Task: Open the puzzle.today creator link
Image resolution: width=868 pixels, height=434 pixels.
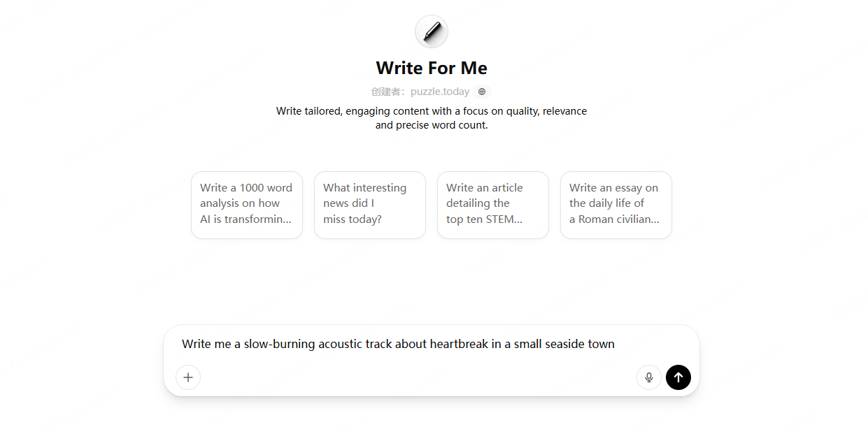Action: tap(439, 91)
